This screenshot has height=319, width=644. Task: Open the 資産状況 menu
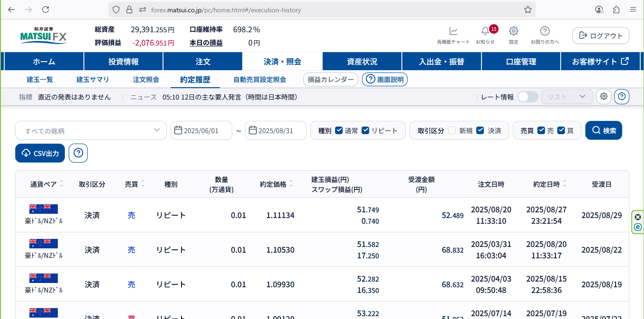pyautogui.click(x=362, y=62)
